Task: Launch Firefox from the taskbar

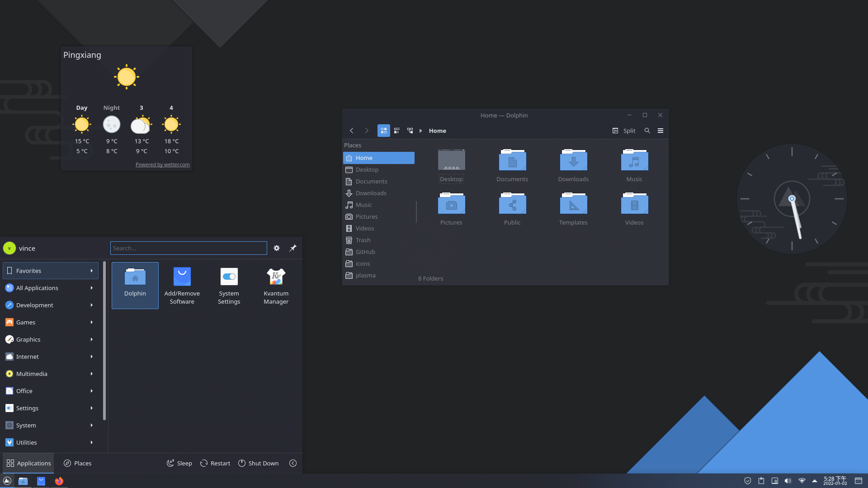Action: 59,481
